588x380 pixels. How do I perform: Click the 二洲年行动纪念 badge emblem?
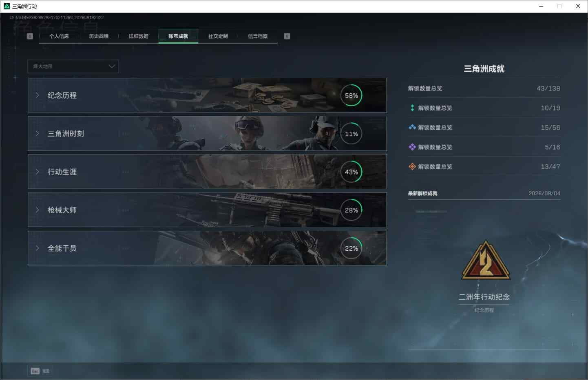[x=485, y=261]
